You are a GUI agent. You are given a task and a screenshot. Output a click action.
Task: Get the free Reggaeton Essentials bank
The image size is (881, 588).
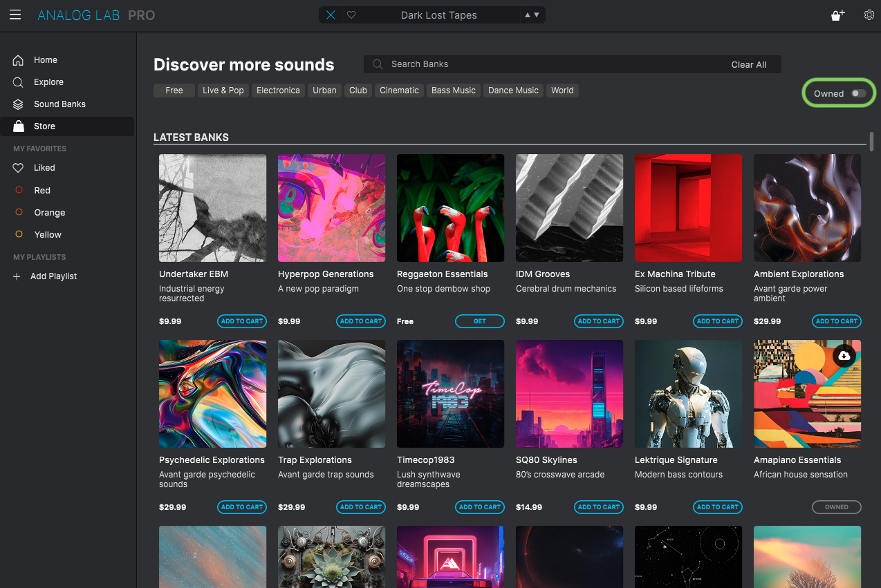(x=480, y=321)
